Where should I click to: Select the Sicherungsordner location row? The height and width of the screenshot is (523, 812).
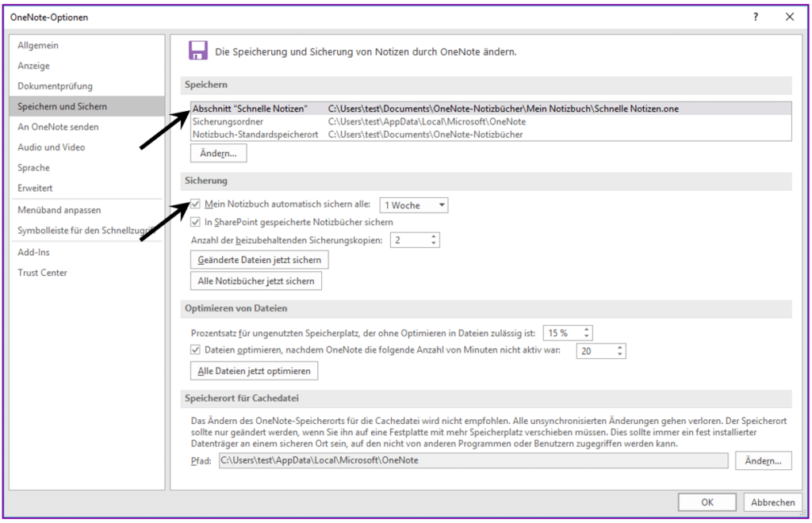click(x=491, y=121)
